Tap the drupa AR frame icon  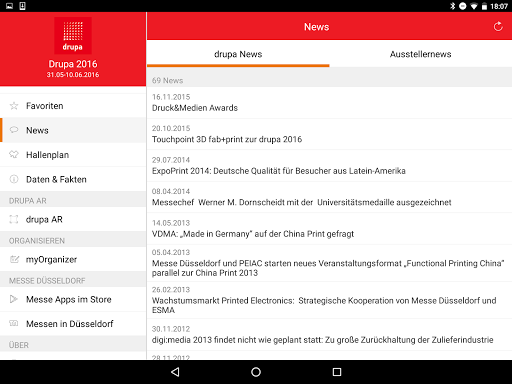[x=14, y=219]
